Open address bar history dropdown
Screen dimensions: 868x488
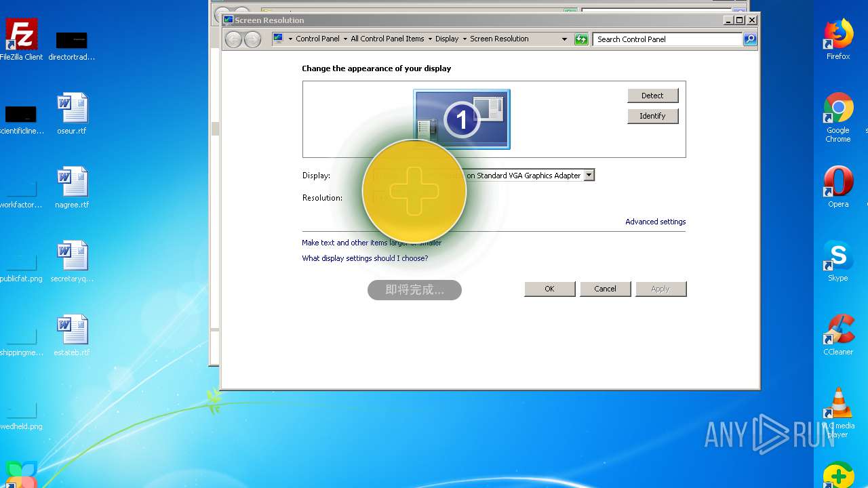564,39
